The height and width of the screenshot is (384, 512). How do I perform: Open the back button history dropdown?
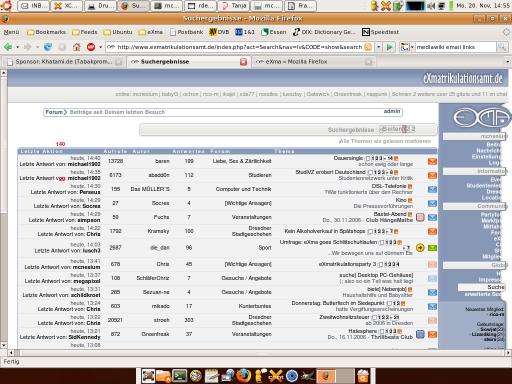17,47
